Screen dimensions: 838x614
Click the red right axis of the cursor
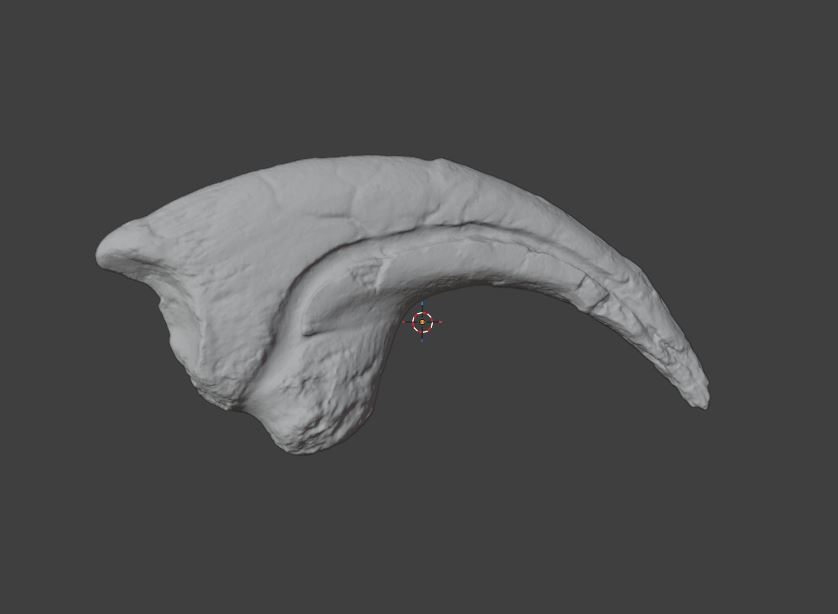tap(440, 322)
